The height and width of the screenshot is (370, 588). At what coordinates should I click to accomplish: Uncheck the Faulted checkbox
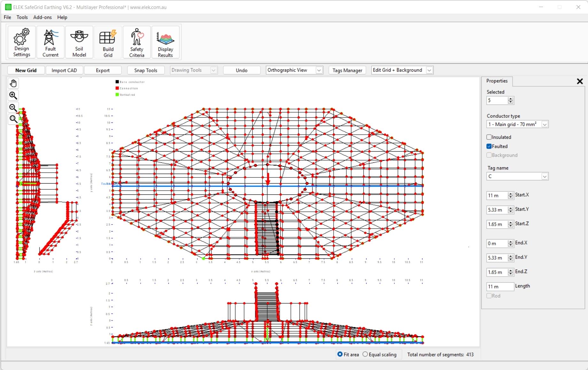pos(489,146)
